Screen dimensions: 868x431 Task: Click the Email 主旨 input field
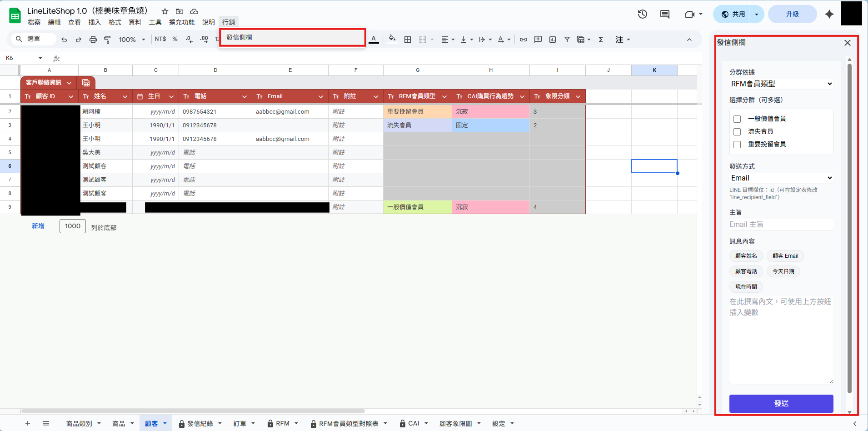tap(781, 225)
